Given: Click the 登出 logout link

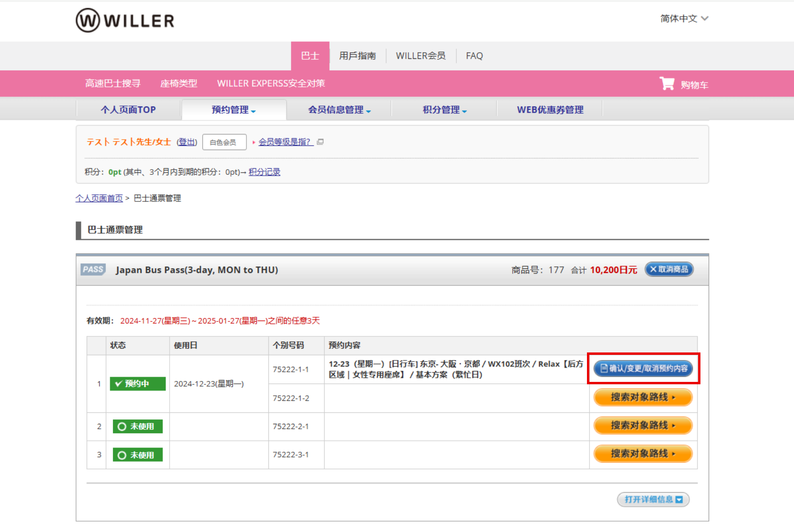Looking at the screenshot, I should 187,142.
